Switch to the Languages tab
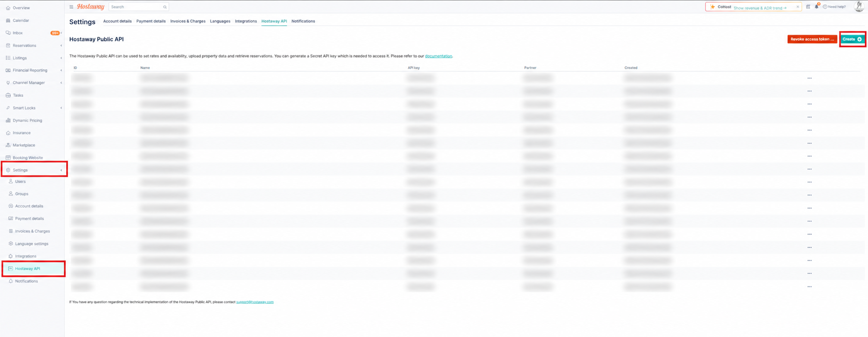The height and width of the screenshot is (337, 868). click(220, 21)
